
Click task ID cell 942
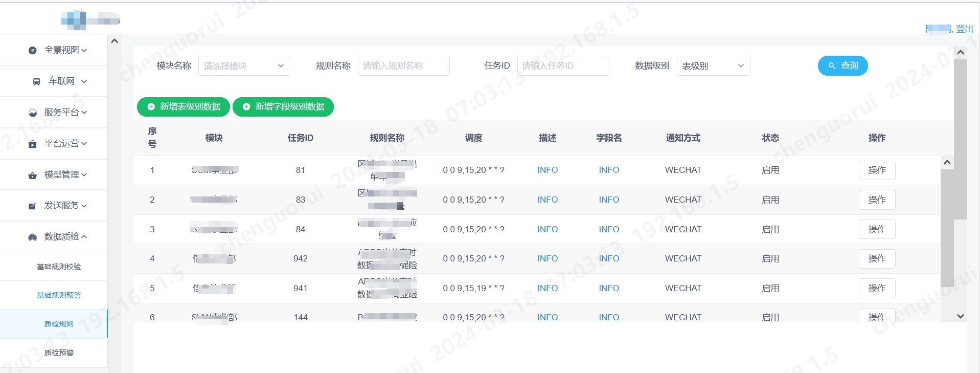coord(301,258)
